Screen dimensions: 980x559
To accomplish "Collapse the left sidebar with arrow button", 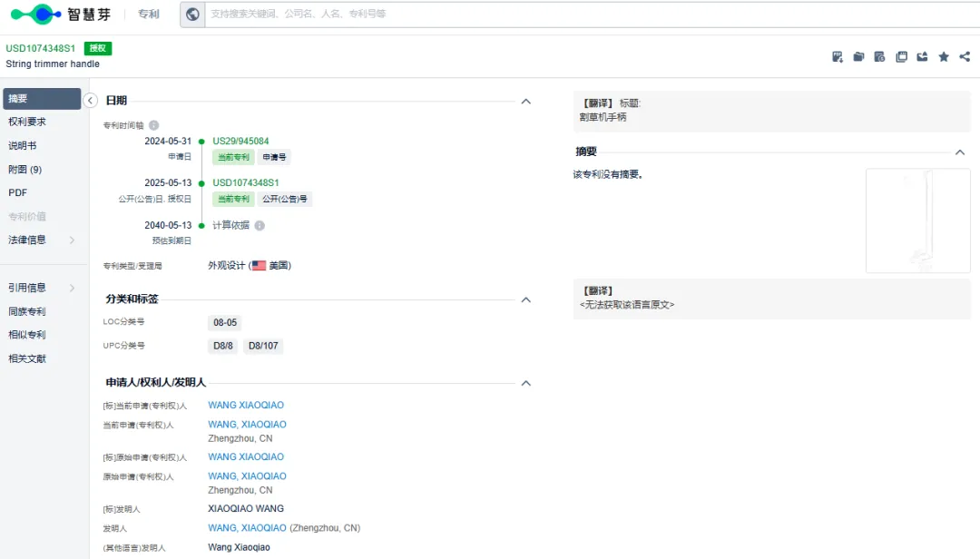I will coord(91,101).
